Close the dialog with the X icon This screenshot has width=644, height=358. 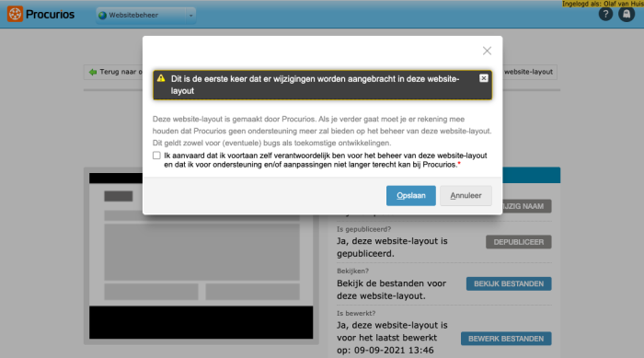(487, 51)
